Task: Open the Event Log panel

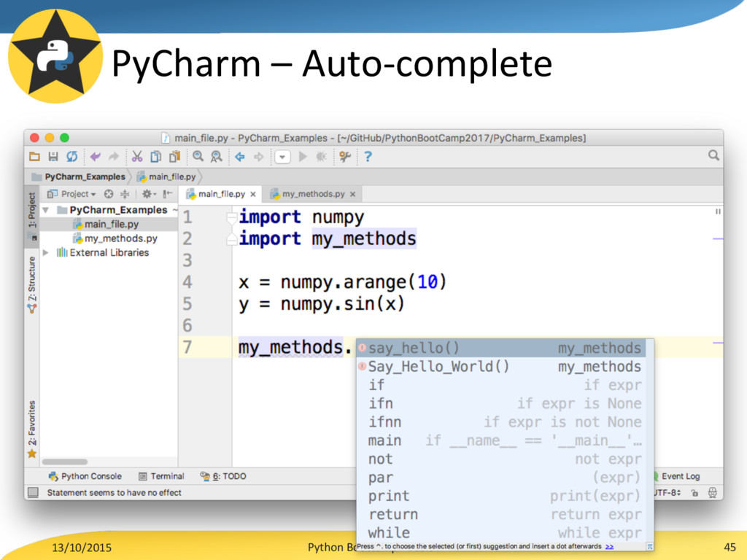Action: point(677,476)
